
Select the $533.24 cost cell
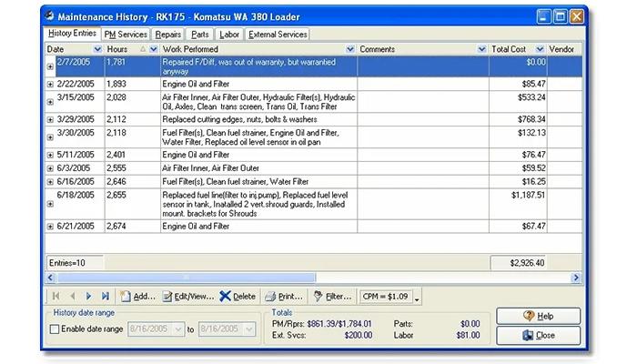(x=518, y=102)
